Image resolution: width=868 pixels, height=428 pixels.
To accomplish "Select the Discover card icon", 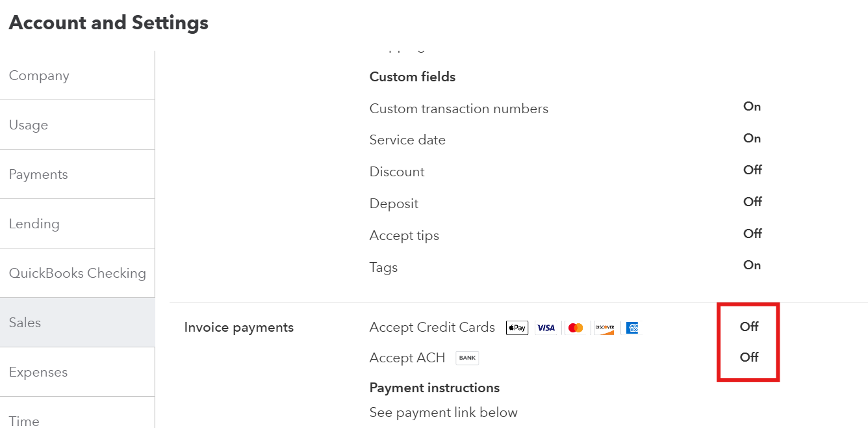I will [604, 328].
